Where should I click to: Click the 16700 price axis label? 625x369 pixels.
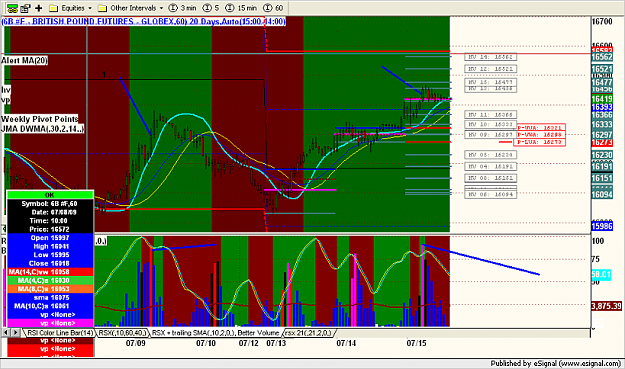[602, 22]
